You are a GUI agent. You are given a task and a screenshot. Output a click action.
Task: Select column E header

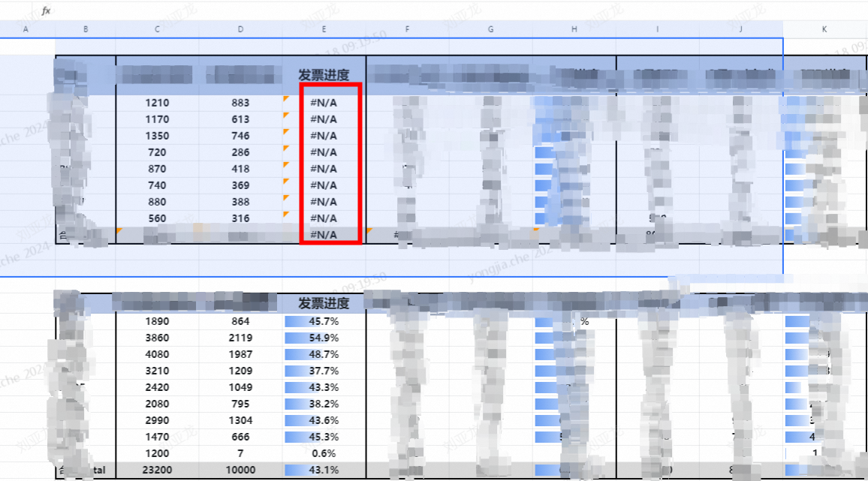pos(324,29)
